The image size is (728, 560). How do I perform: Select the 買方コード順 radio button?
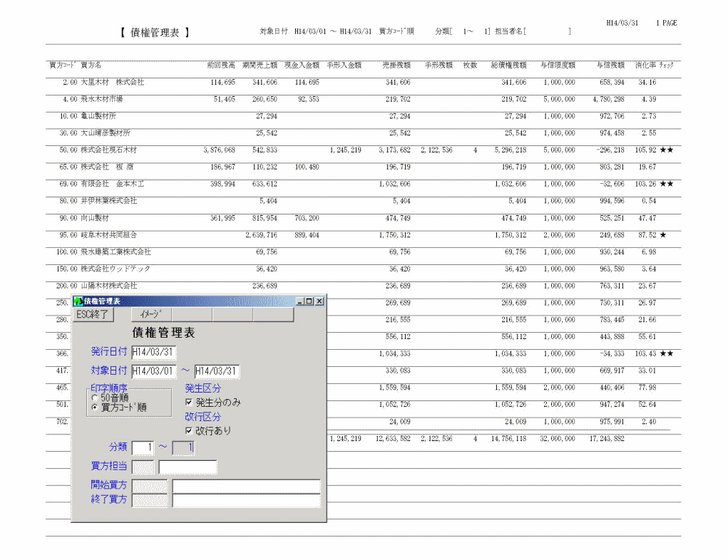pos(95,408)
